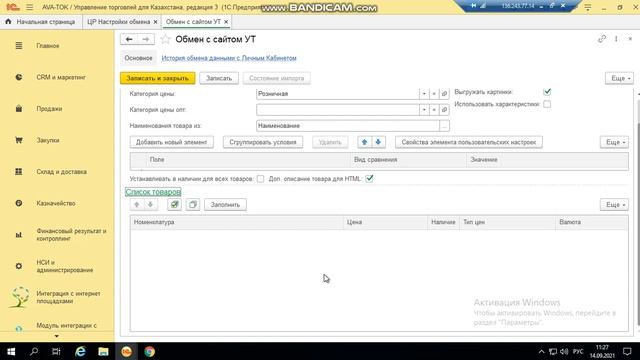Image resolution: width=640 pixels, height=360 pixels.
Task: Switch to ЦР Настройки обмена tab
Action: click(x=118, y=22)
